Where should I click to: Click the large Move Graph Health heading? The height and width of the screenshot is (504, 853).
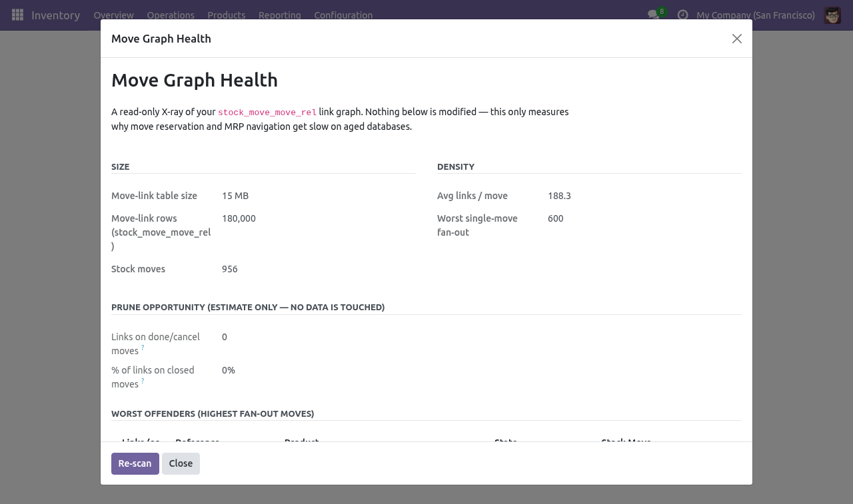(195, 80)
